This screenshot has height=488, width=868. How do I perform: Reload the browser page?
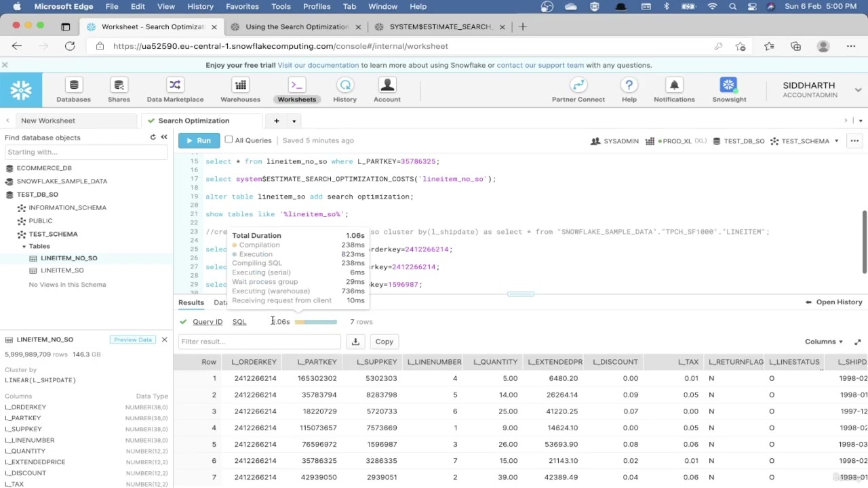(70, 46)
